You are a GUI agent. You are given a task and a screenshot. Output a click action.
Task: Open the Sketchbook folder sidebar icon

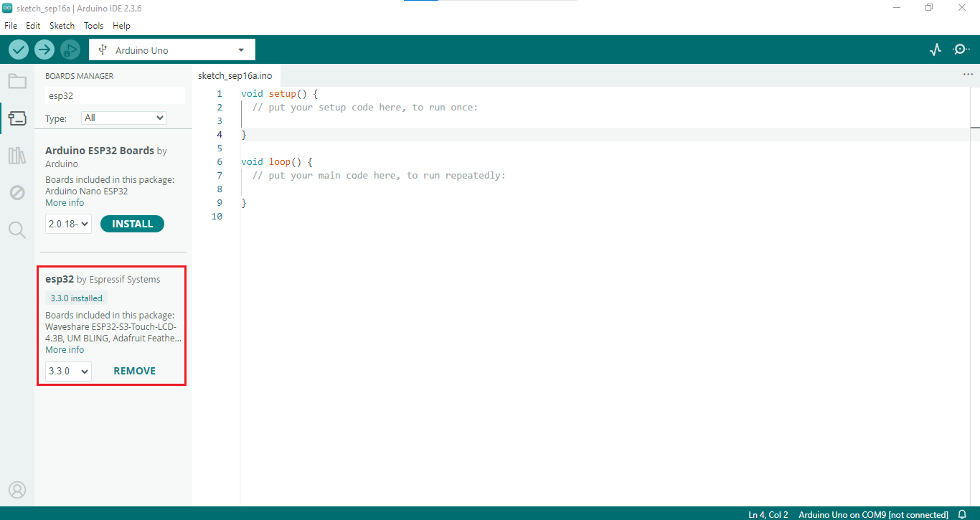pyautogui.click(x=17, y=80)
